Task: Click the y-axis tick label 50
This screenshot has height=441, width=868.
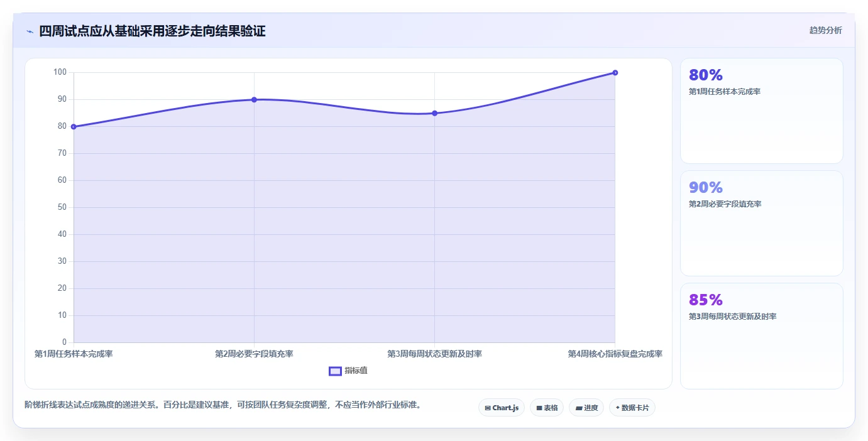Action: [x=62, y=207]
